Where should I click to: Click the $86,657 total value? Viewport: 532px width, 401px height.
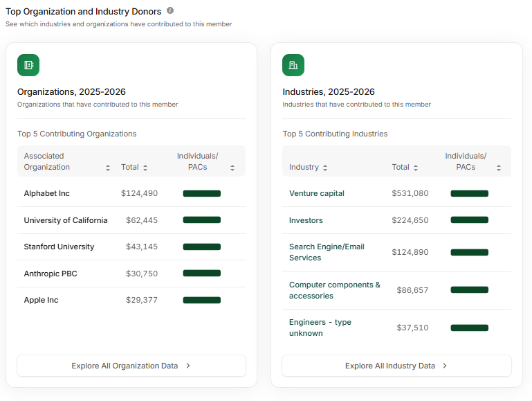pos(412,290)
